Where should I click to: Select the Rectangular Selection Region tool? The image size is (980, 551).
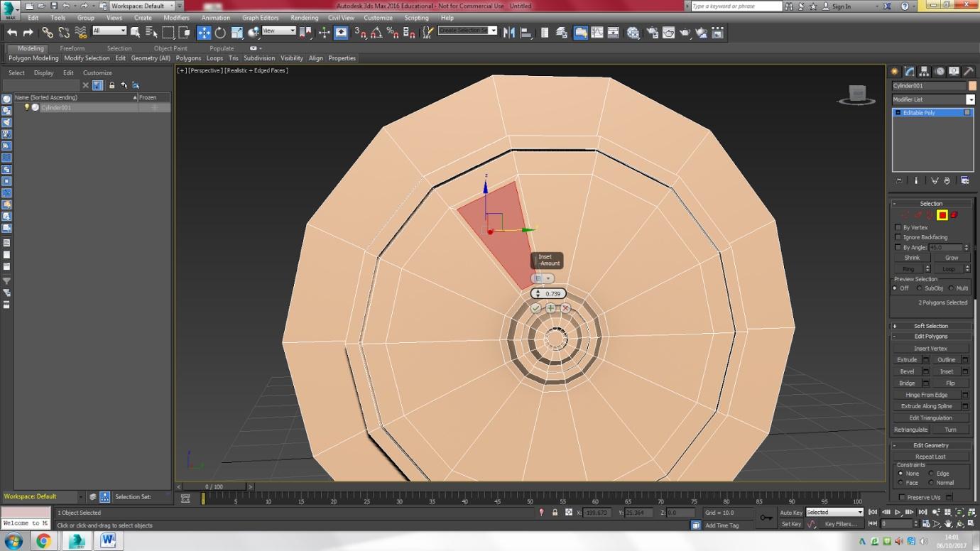click(168, 33)
